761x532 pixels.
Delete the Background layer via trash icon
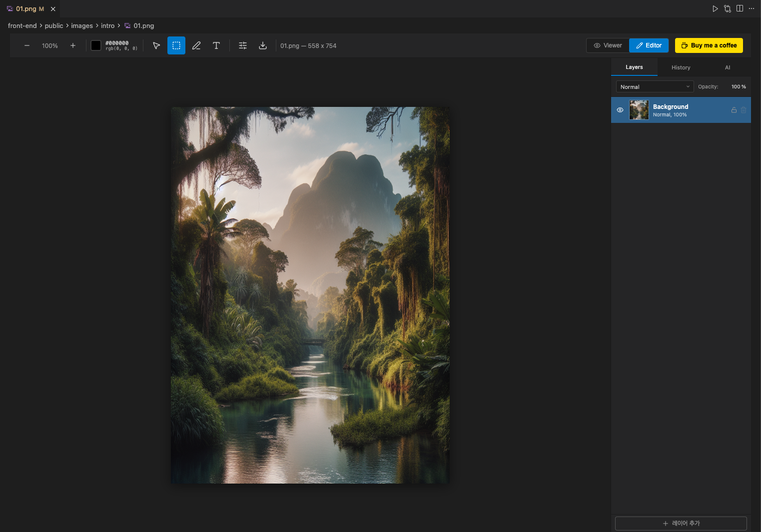click(x=744, y=110)
